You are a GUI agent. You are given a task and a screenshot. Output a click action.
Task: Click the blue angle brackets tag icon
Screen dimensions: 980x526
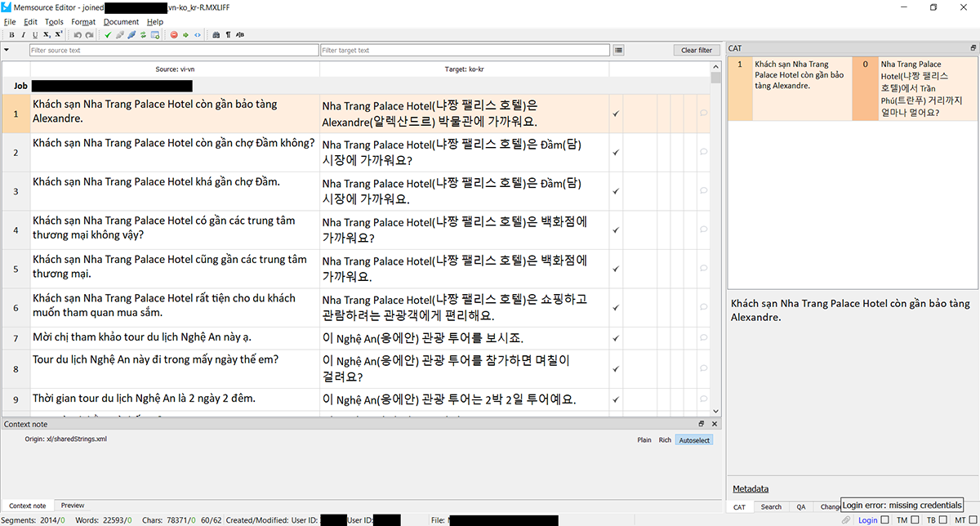click(198, 35)
